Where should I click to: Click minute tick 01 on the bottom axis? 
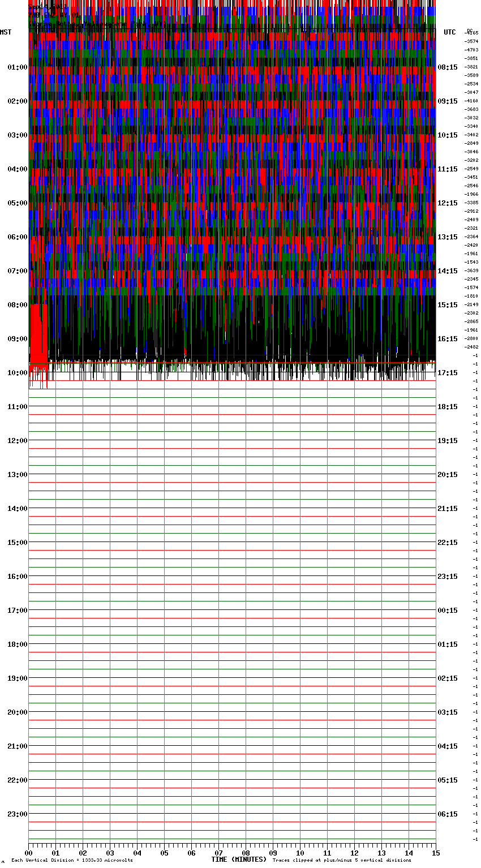[55, 853]
